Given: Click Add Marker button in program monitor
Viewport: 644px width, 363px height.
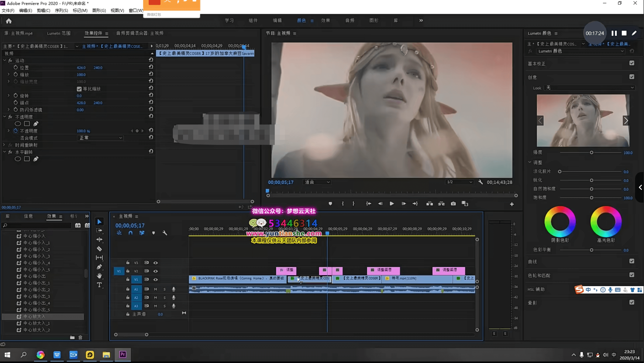Looking at the screenshot, I should pos(330,204).
